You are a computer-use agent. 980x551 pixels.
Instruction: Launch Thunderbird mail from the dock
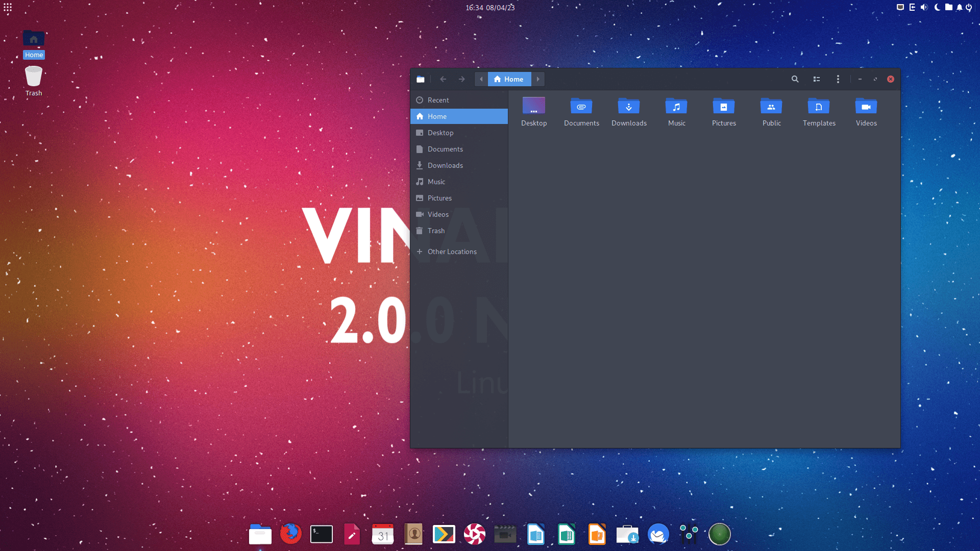658,534
